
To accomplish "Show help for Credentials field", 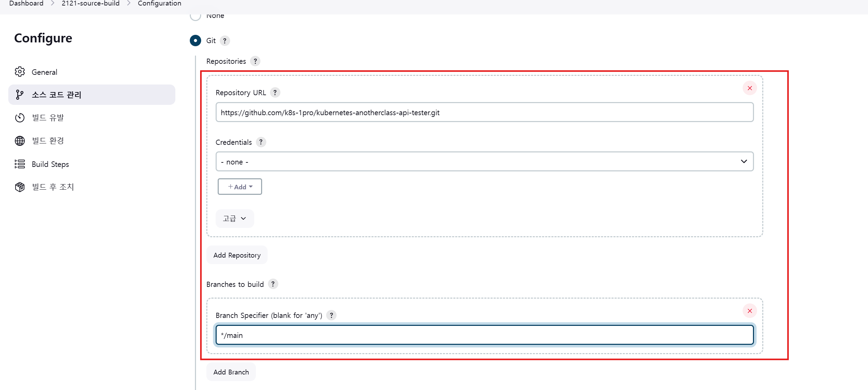I will pos(261,142).
